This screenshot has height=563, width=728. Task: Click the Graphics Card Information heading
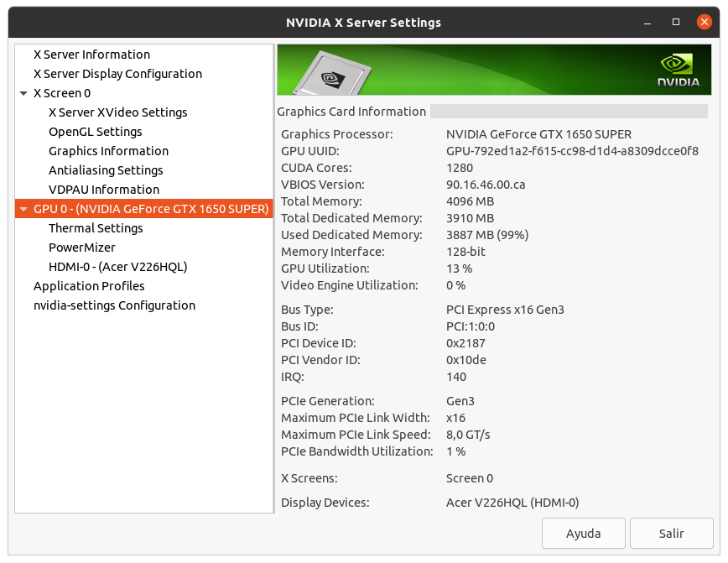(351, 112)
